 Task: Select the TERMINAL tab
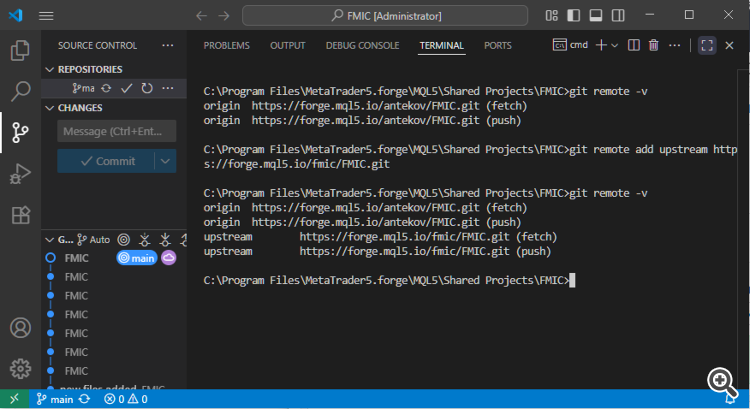441,45
